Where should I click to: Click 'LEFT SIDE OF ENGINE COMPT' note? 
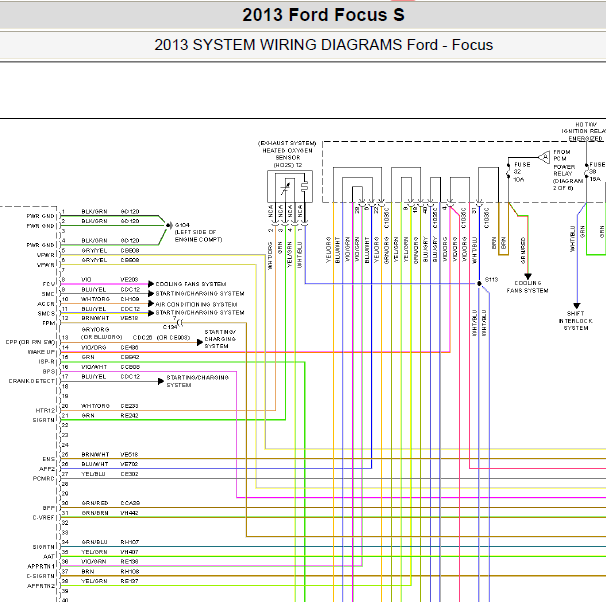[198, 236]
